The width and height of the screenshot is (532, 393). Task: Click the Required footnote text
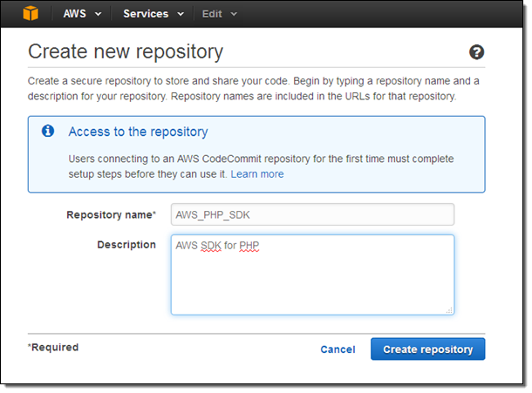[x=53, y=348]
